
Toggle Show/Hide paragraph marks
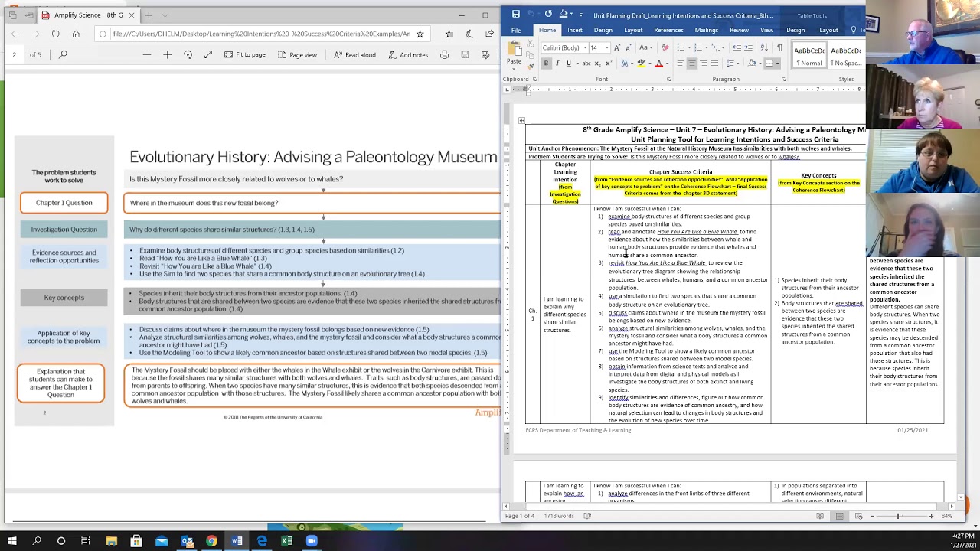779,47
